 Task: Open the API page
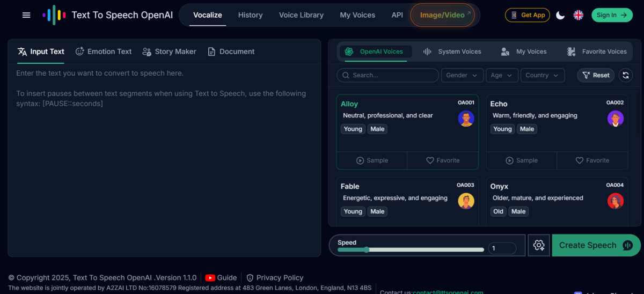(x=397, y=15)
